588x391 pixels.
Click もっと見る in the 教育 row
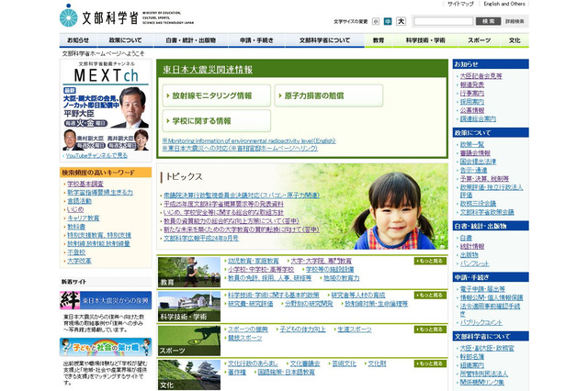[430, 261]
